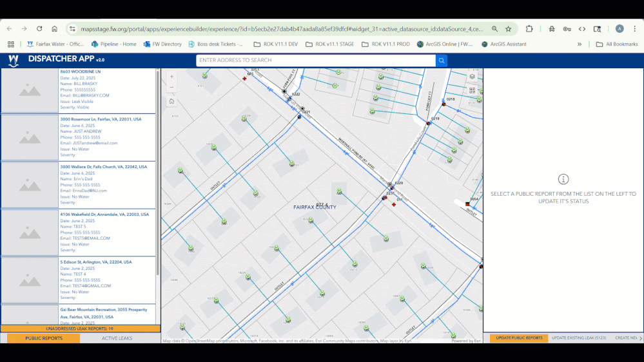Open the map layers widget
This screenshot has height=362, width=644.
pyautogui.click(x=472, y=77)
